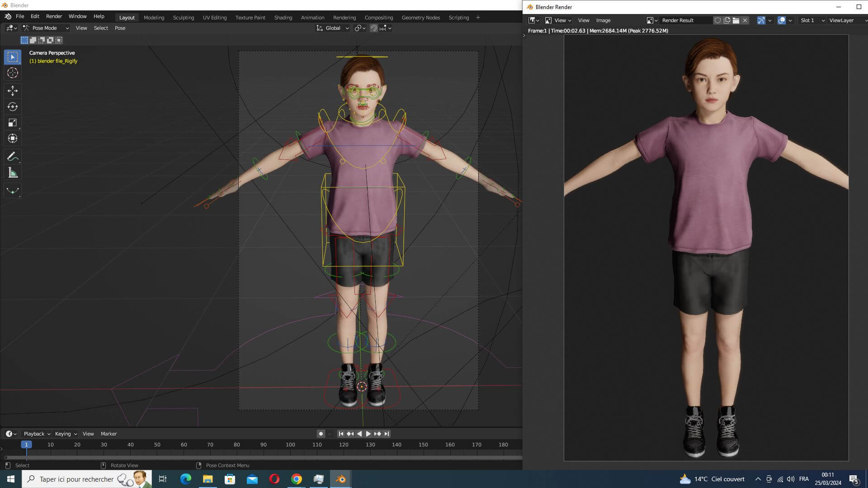Open the Global transform orientation dropdown

pos(333,28)
